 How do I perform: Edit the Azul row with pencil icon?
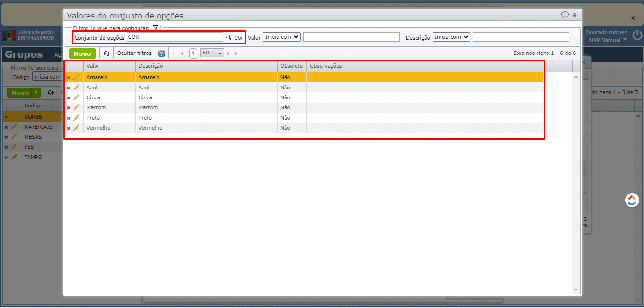pos(77,88)
